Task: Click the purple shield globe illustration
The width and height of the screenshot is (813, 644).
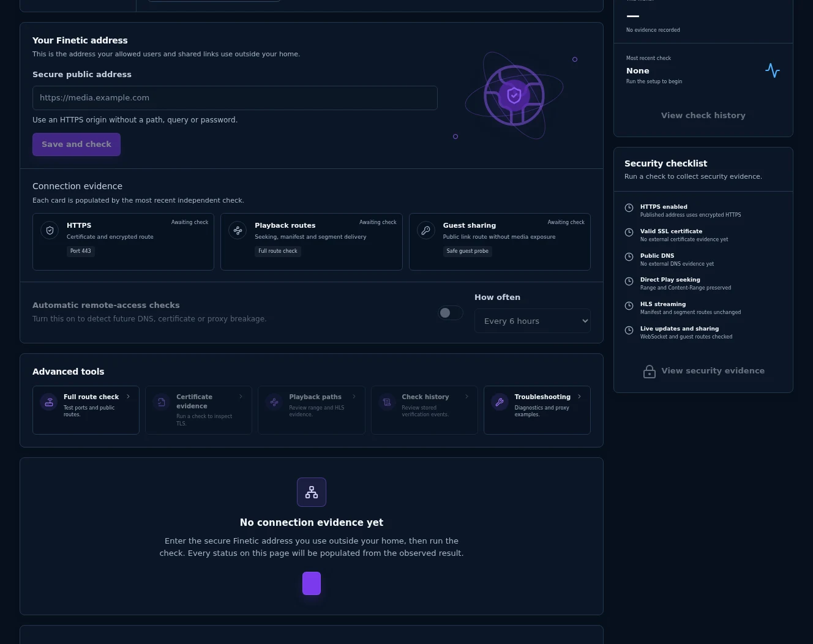Action: [514, 95]
